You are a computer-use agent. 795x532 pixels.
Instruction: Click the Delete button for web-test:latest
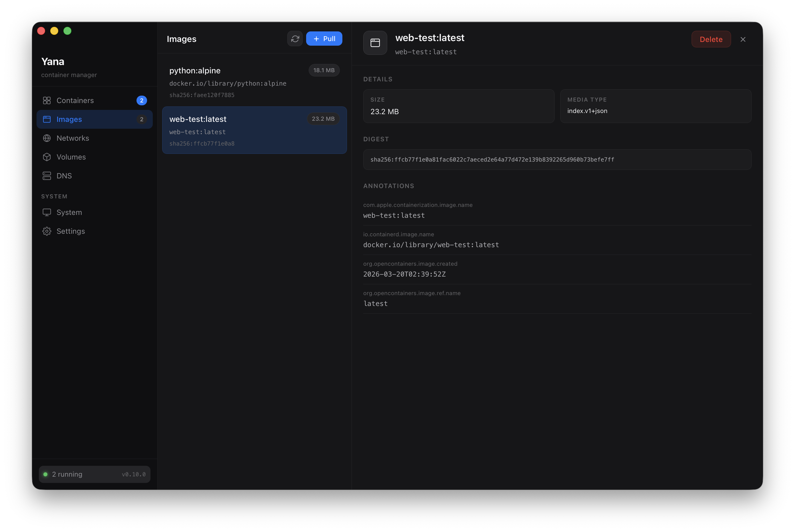[711, 39]
